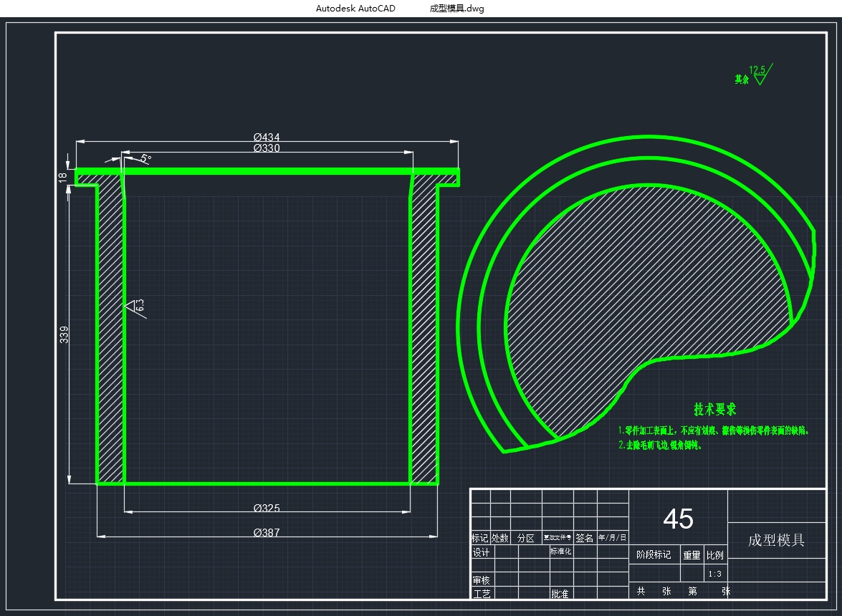The image size is (842, 616).
Task: Select the left hatched wall of section view
Action: click(110, 332)
